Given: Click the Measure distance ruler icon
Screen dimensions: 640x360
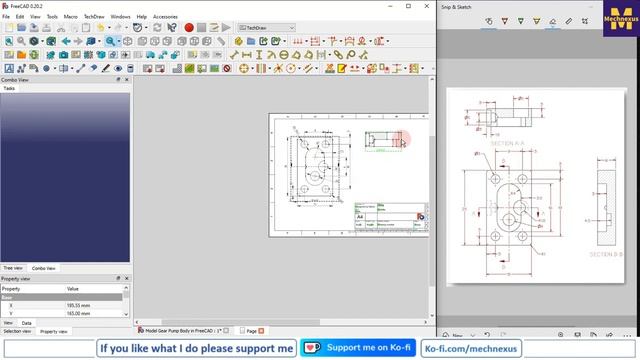Looking at the screenshot, I should click(221, 41).
